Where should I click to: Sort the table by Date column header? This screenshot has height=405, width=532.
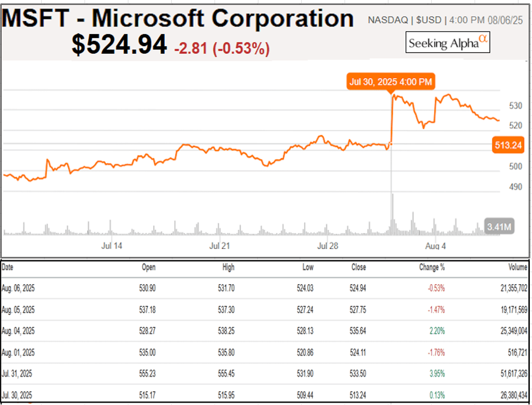8,267
